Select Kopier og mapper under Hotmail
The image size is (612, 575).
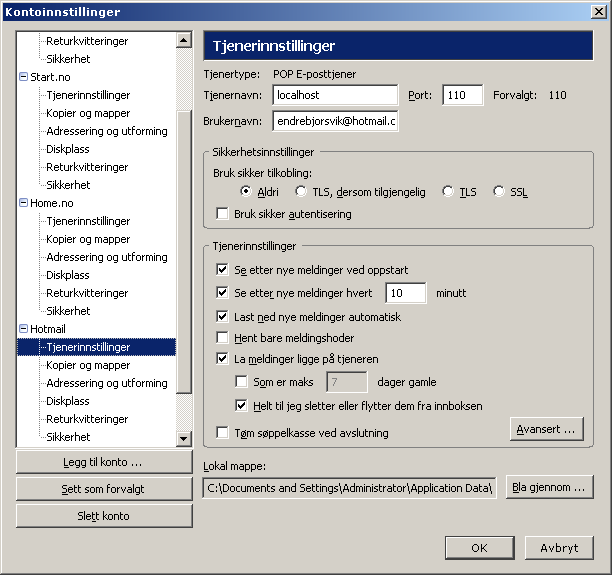[88, 365]
